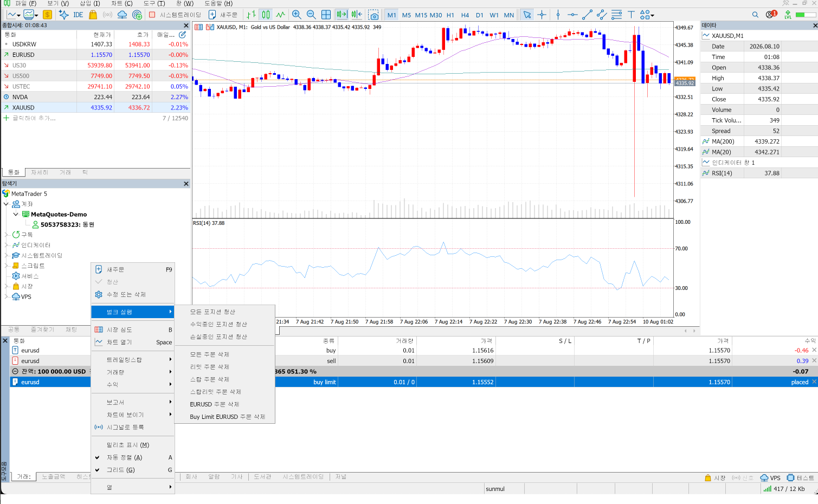Close the eurusd buy position with its X
Viewport: 818px width, 504px height.
tap(814, 350)
